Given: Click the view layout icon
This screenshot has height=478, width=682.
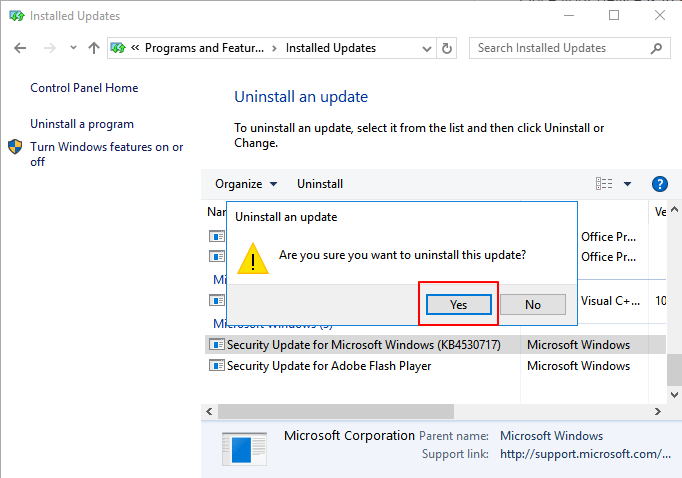Looking at the screenshot, I should pyautogui.click(x=604, y=184).
